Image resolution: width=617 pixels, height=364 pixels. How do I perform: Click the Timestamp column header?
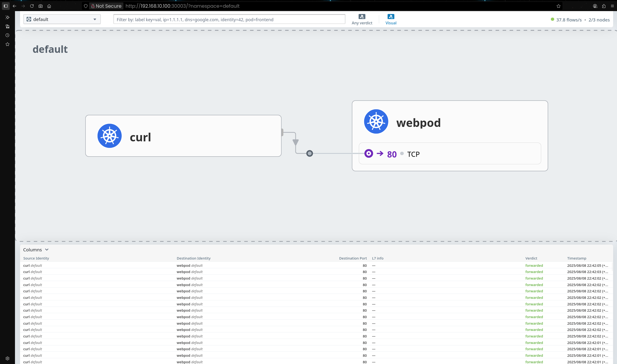[576, 258]
